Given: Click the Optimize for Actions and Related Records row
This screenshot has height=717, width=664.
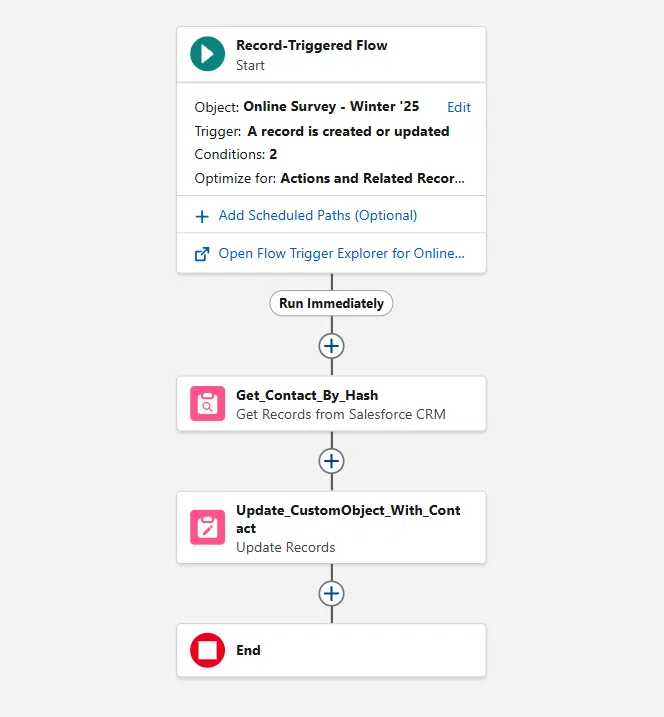Looking at the screenshot, I should 329,178.
